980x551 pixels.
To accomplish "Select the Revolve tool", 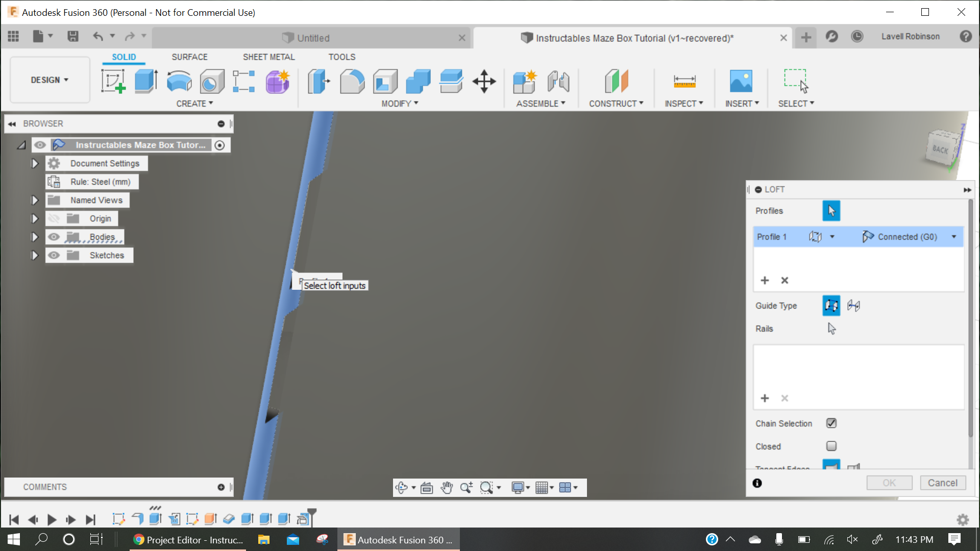I will click(x=179, y=81).
